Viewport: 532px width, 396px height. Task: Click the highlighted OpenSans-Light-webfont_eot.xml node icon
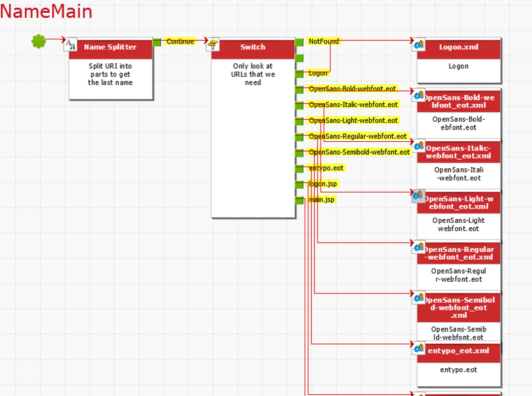pyautogui.click(x=419, y=196)
